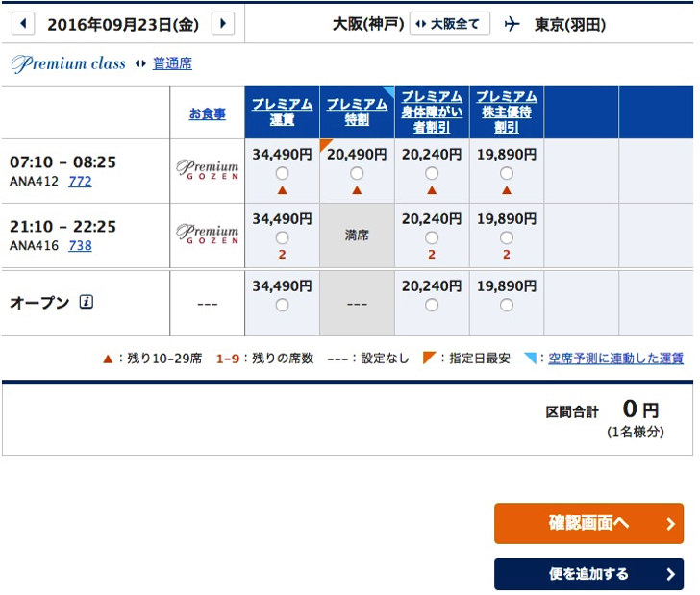Click remaining seats triangle under ANA412 19,890円
The height and width of the screenshot is (595, 700).
coord(507,190)
